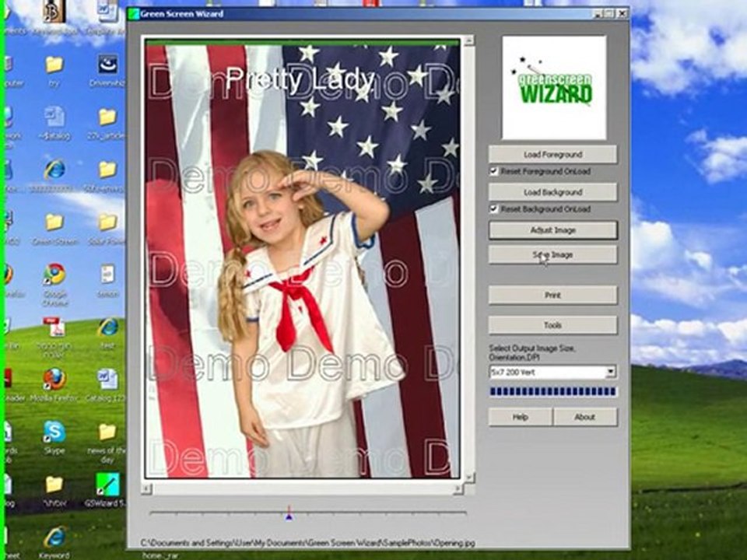This screenshot has height=560, width=747.
Task: Click the vertical scrollbar down arrow of preview
Action: point(468,477)
